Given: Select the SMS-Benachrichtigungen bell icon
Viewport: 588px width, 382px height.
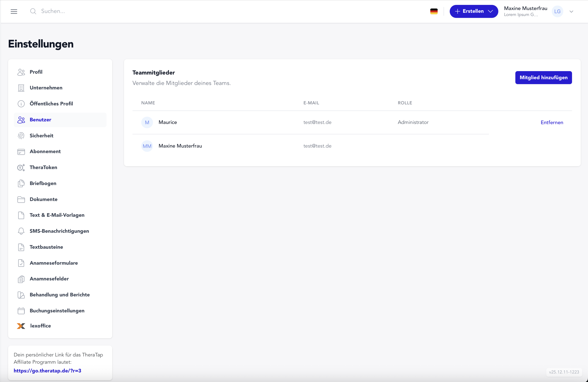Looking at the screenshot, I should tap(21, 231).
